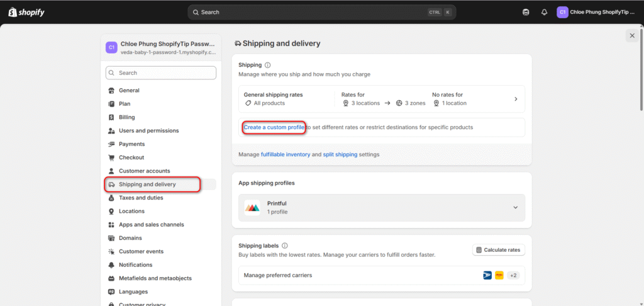
Task: Open the Plan settings page
Action: pos(161,104)
